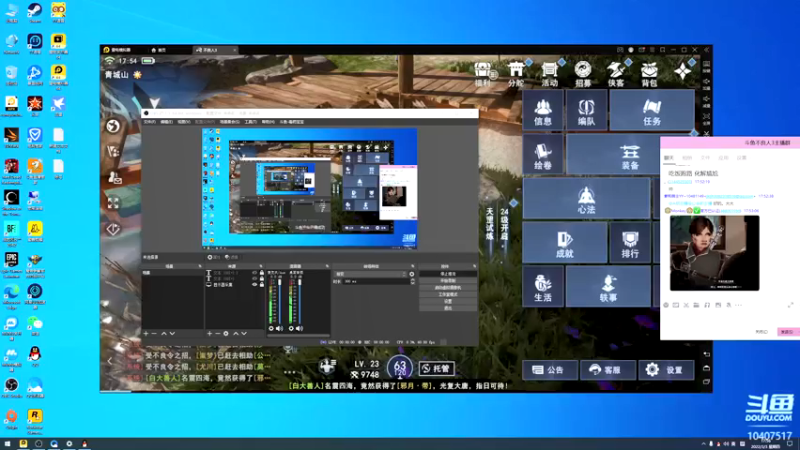Screen dimensions: 800x450
Task: Open the 生活 life skills tile
Action: tap(543, 286)
